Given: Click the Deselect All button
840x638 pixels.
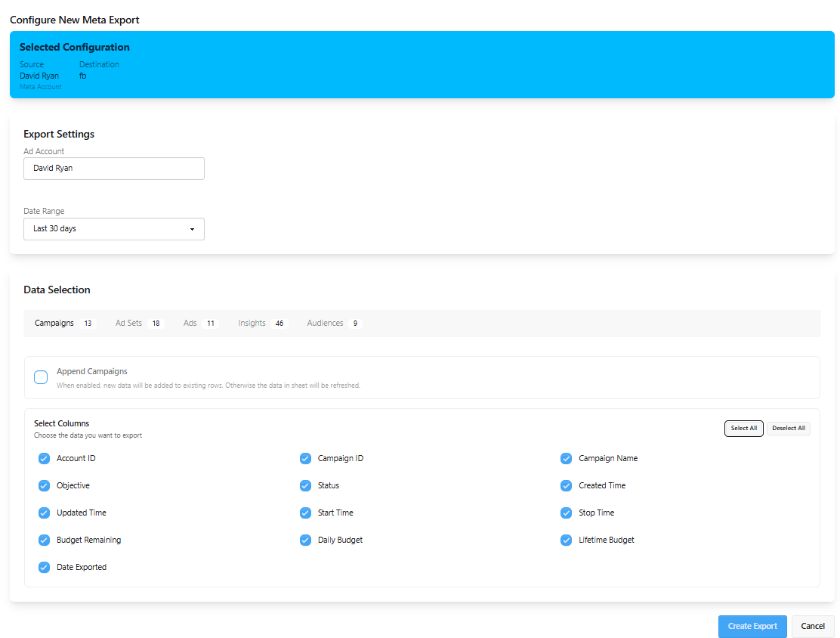Looking at the screenshot, I should coord(789,428).
